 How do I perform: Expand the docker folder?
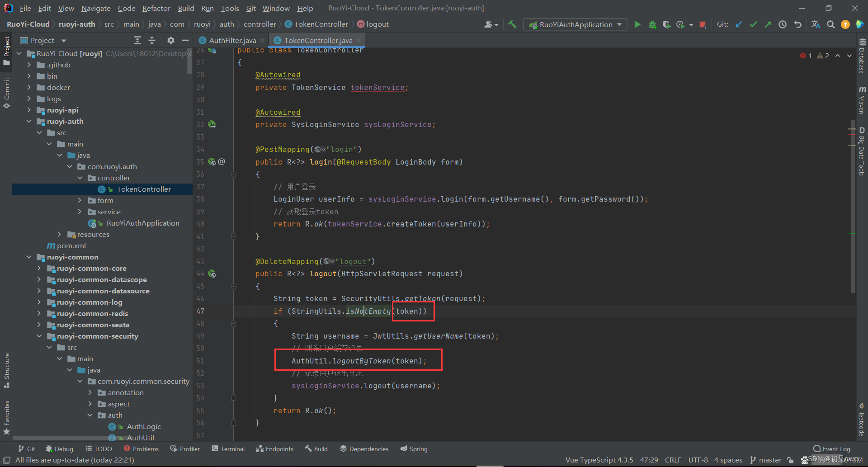29,87
